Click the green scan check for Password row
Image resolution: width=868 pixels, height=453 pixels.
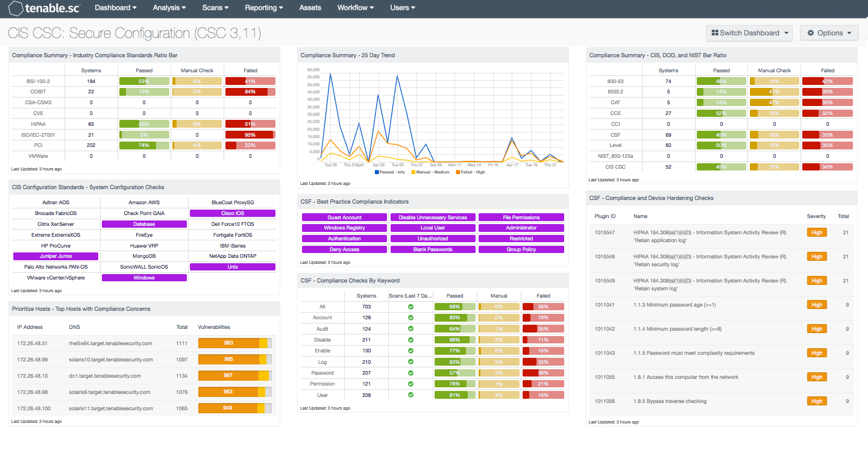[x=410, y=373]
